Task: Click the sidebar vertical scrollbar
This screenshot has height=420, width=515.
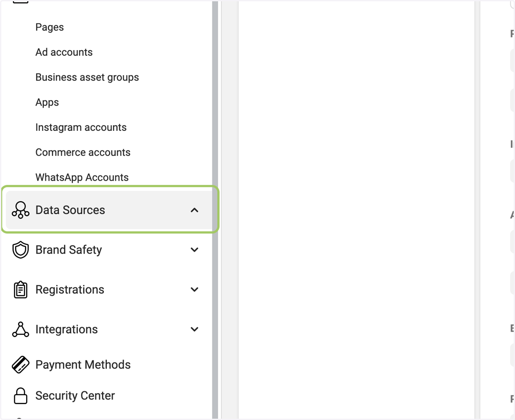Action: click(x=215, y=210)
